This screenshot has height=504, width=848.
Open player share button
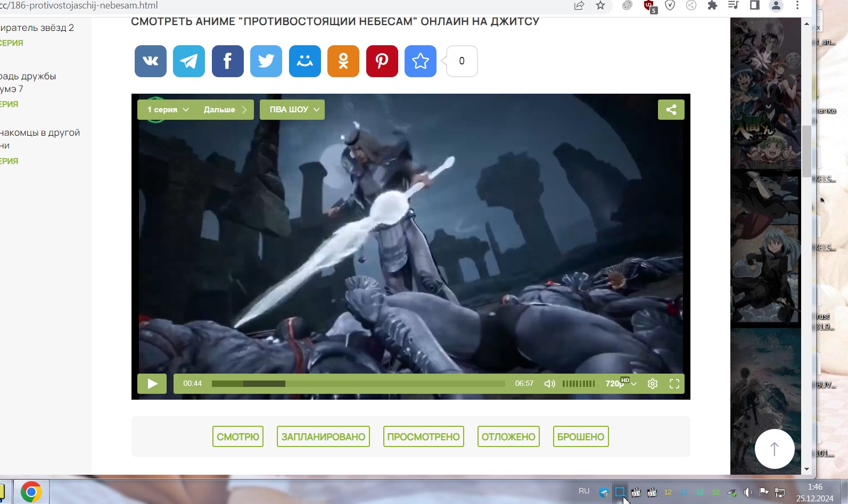click(x=671, y=110)
